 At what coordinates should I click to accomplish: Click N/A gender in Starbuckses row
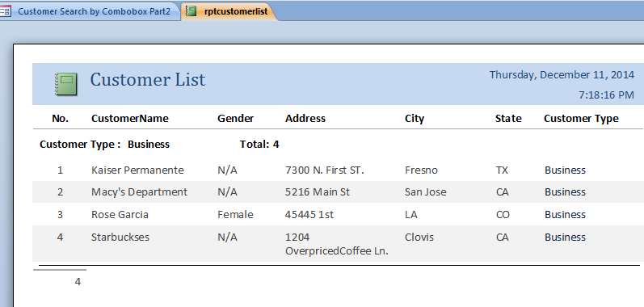(227, 238)
